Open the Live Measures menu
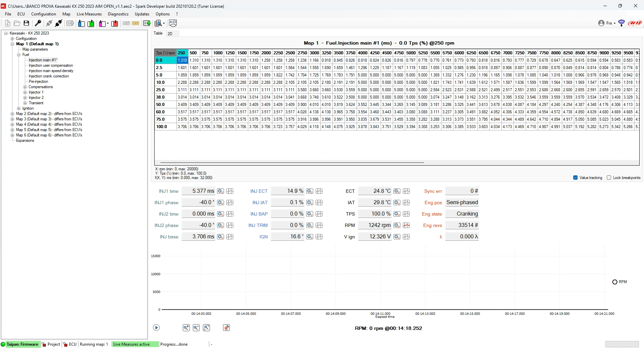This screenshot has height=348, width=644. tap(89, 14)
